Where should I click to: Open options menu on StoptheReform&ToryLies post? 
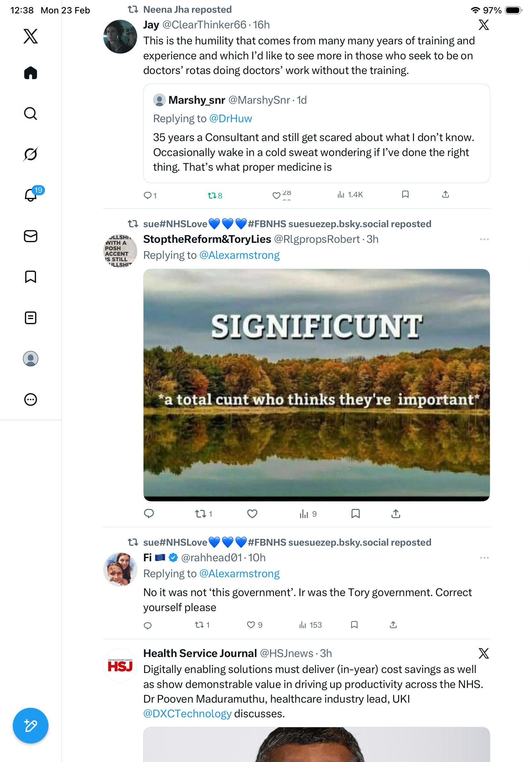484,239
